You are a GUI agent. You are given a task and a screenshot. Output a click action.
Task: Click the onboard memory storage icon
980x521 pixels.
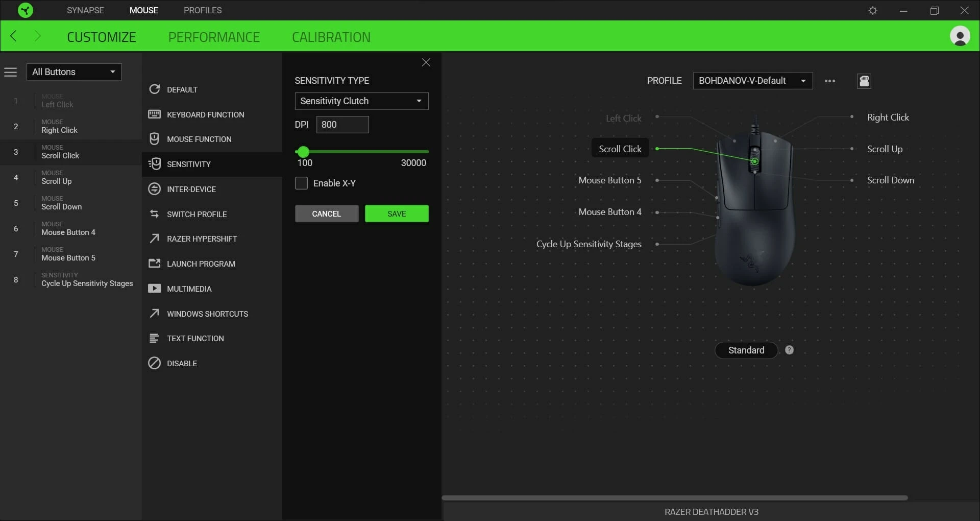coord(864,81)
